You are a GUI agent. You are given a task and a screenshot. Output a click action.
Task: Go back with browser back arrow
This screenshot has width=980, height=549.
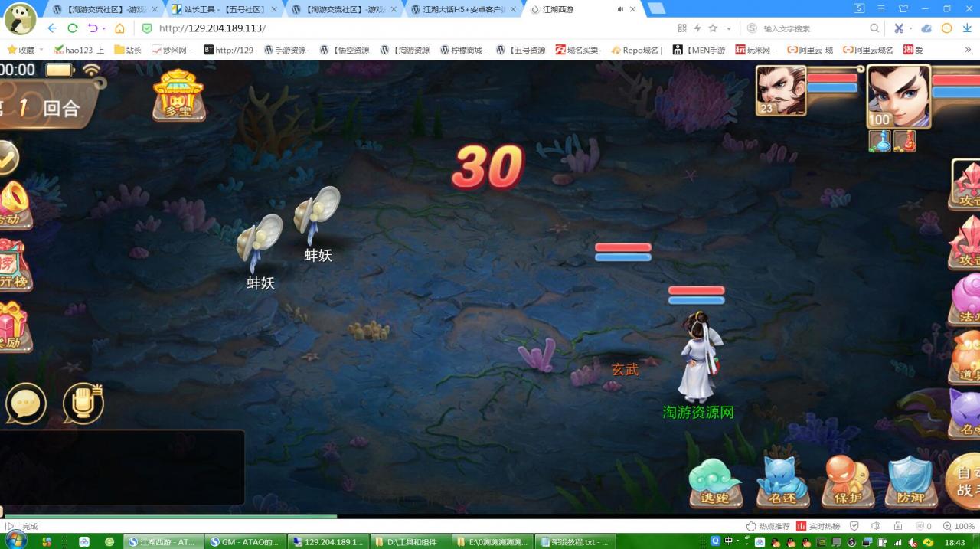(x=52, y=28)
